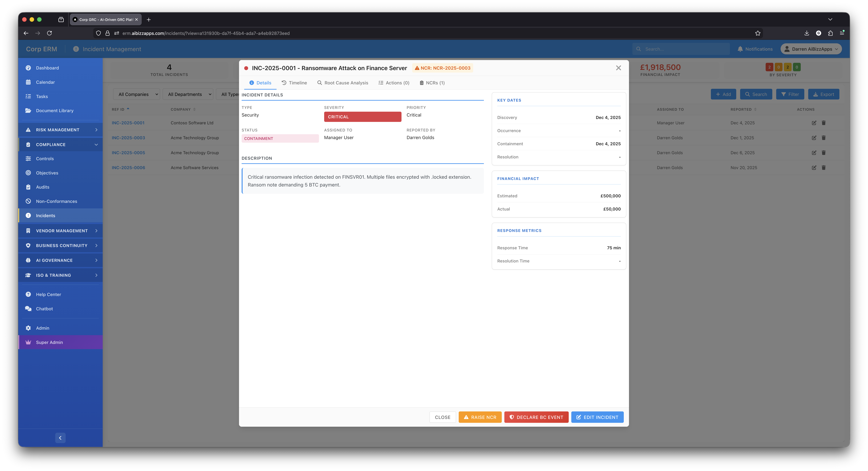Open the Darren AiBizzApps user menu
This screenshot has width=868, height=471.
pos(811,49)
